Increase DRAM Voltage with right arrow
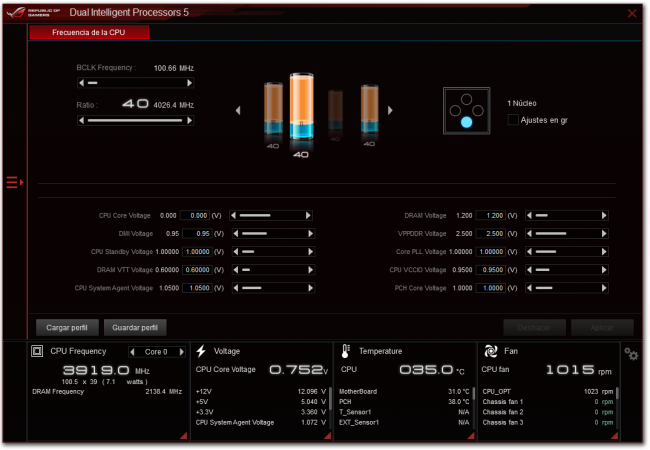The image size is (650, 450). click(x=604, y=215)
